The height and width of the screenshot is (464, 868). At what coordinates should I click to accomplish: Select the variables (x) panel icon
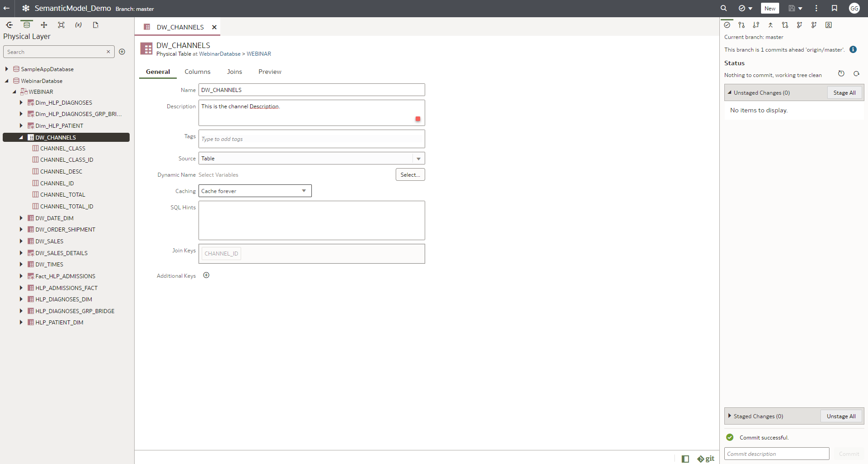click(78, 25)
